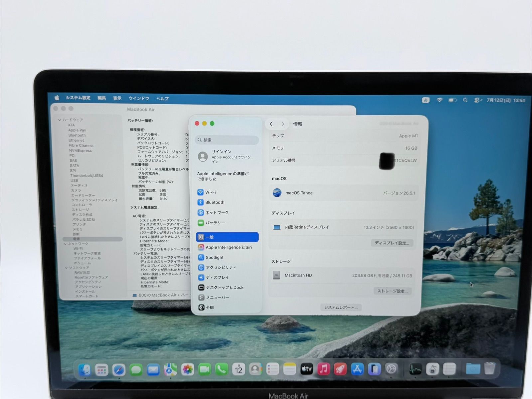Launch iPhone Mirroring from the Dock
The height and width of the screenshot is (399, 532).
pos(374,369)
